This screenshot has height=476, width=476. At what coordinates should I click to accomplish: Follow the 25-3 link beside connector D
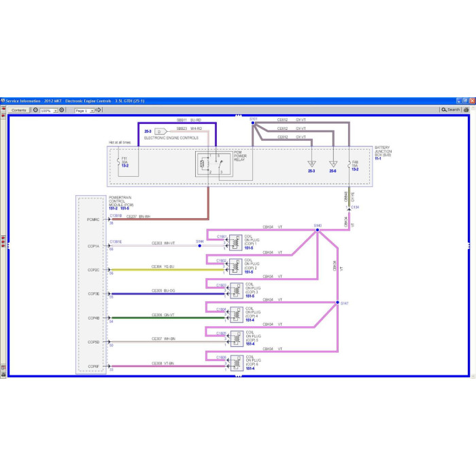pyautogui.click(x=148, y=131)
